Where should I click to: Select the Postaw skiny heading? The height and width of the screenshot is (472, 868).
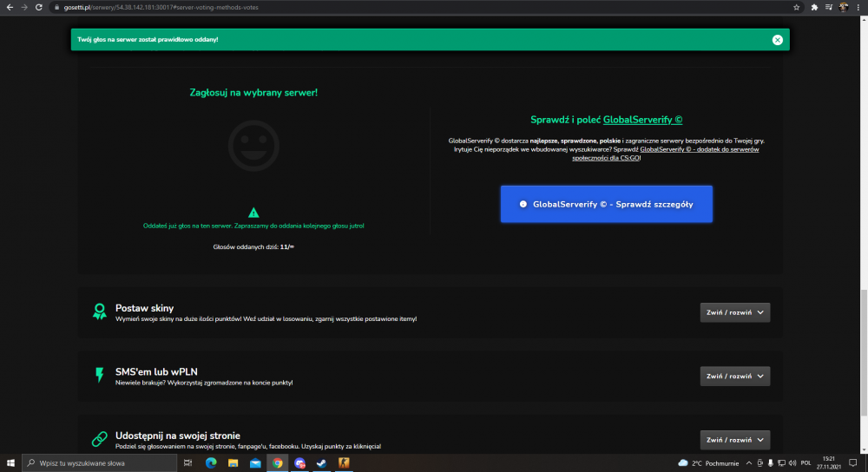(144, 308)
